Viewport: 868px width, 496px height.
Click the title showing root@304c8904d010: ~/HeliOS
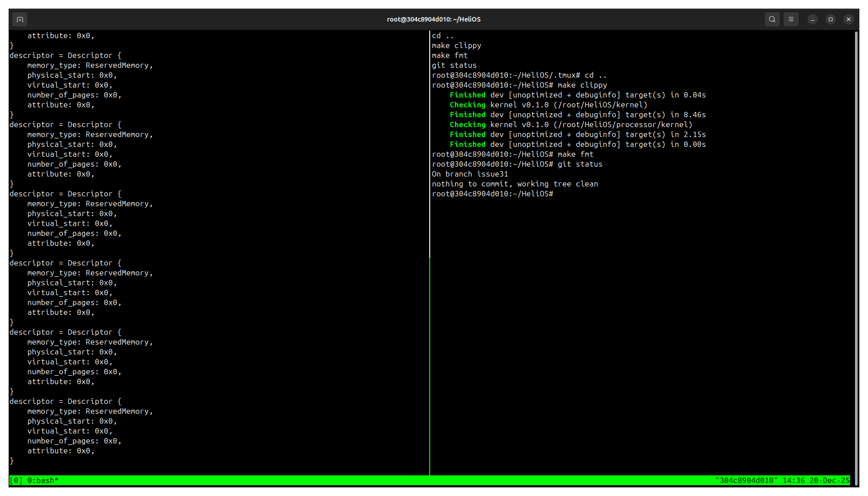(433, 19)
